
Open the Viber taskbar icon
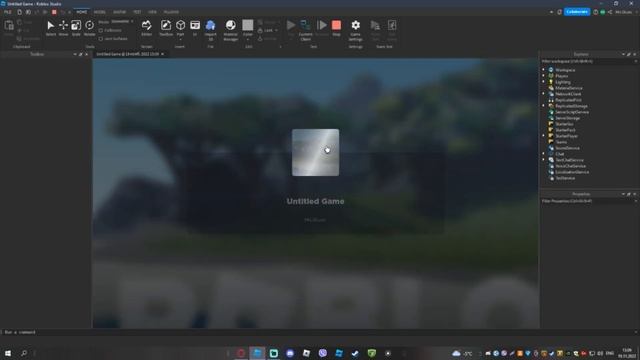pyautogui.click(x=323, y=353)
